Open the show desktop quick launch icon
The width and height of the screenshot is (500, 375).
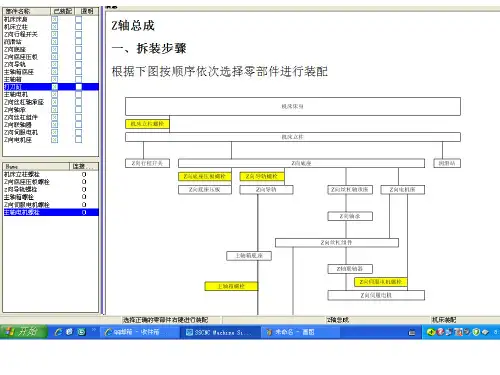(70, 332)
